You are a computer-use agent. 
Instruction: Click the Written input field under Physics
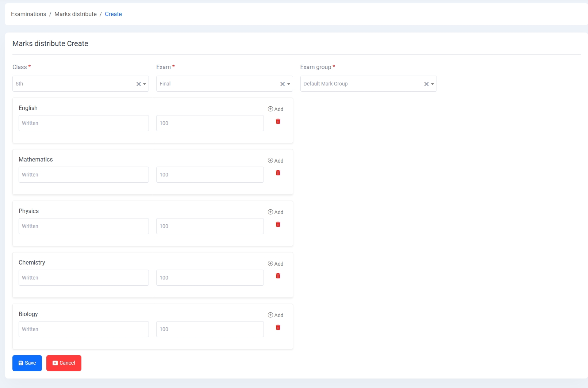[x=83, y=226]
